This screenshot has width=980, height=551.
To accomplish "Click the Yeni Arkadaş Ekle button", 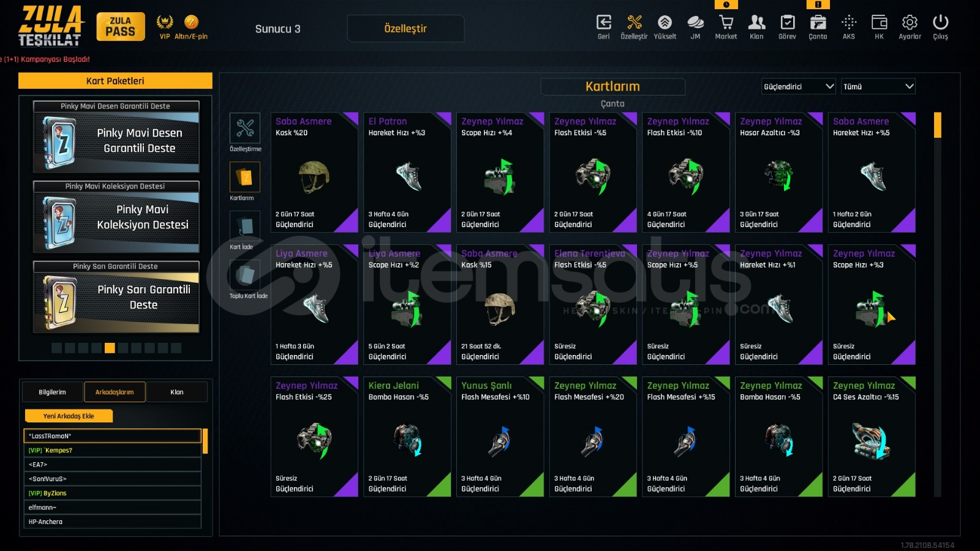I will (x=69, y=416).
